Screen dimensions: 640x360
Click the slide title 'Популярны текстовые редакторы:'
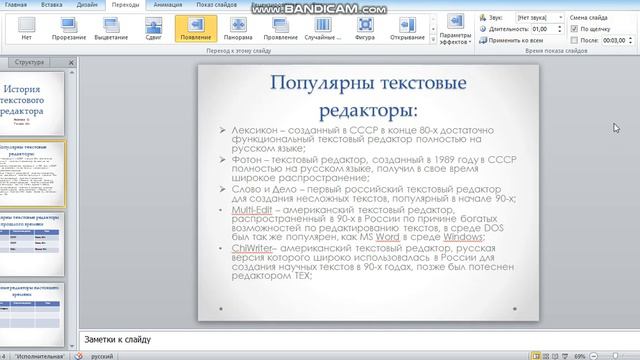(369, 96)
